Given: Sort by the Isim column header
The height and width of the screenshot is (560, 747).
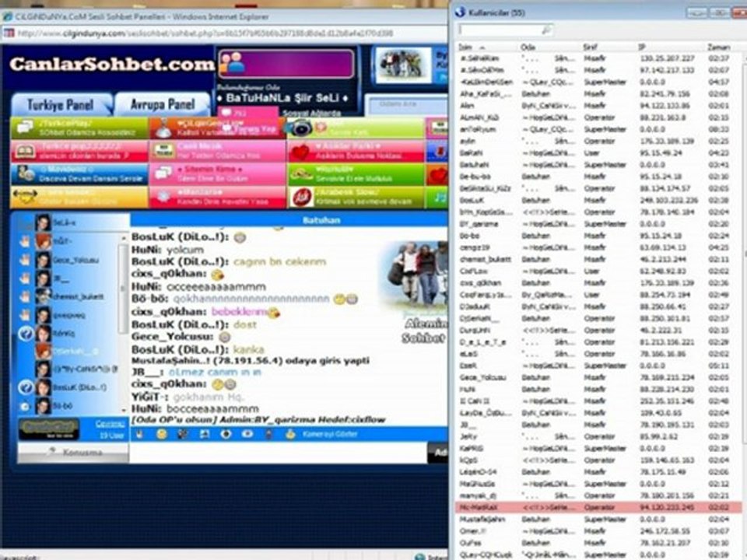Looking at the screenshot, I should pos(487,47).
